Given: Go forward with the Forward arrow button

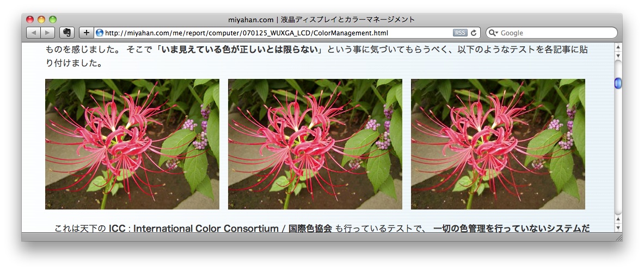Looking at the screenshot, I should coord(47,33).
